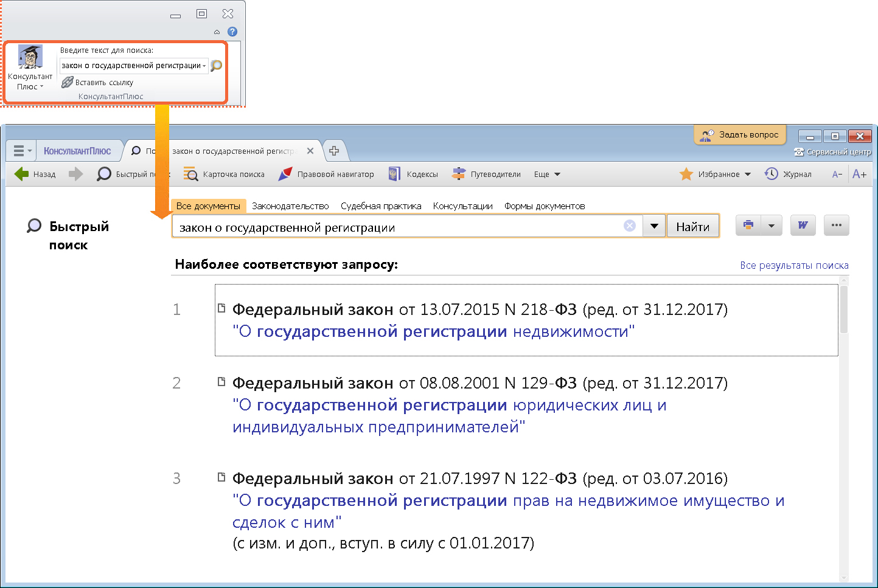Click the Кодексы book icon

(394, 174)
